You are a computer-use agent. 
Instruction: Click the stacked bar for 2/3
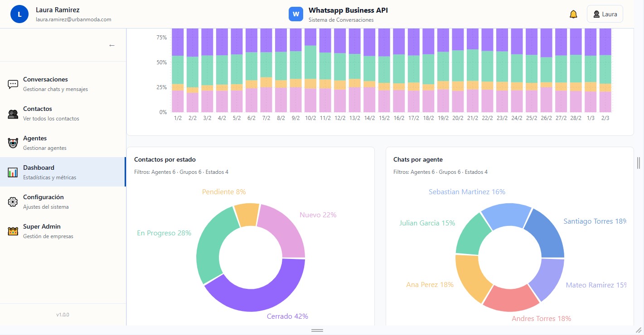tap(605, 70)
